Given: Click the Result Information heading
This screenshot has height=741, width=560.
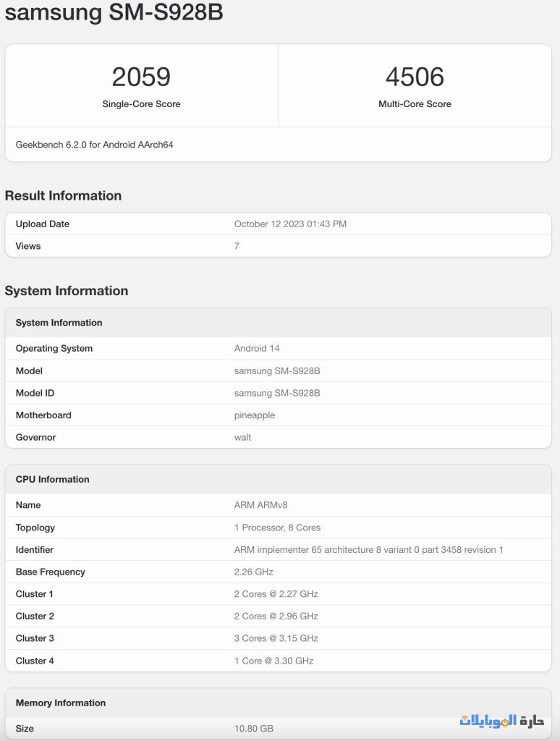Looking at the screenshot, I should 63,195.
